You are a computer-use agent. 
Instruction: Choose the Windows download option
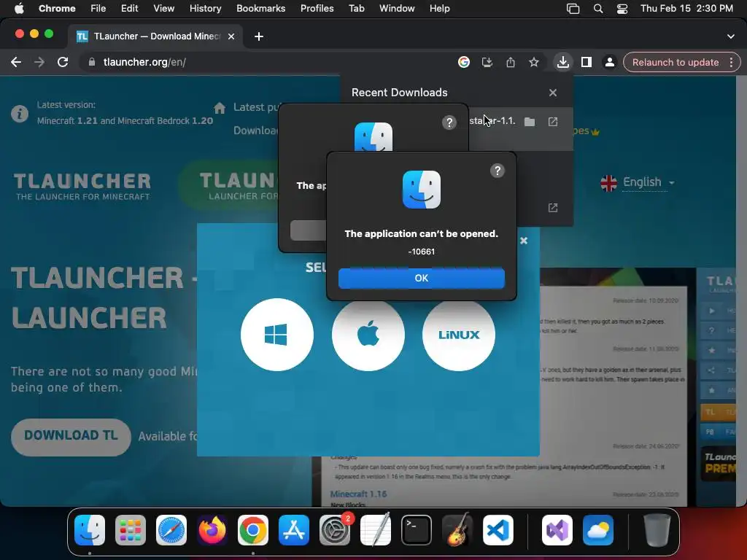(x=276, y=335)
